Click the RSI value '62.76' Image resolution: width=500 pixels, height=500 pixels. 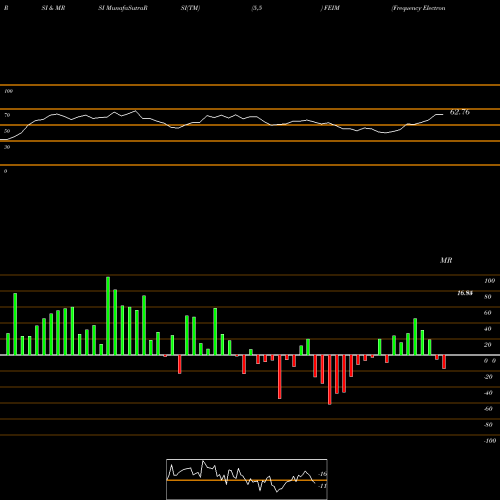[x=460, y=112]
